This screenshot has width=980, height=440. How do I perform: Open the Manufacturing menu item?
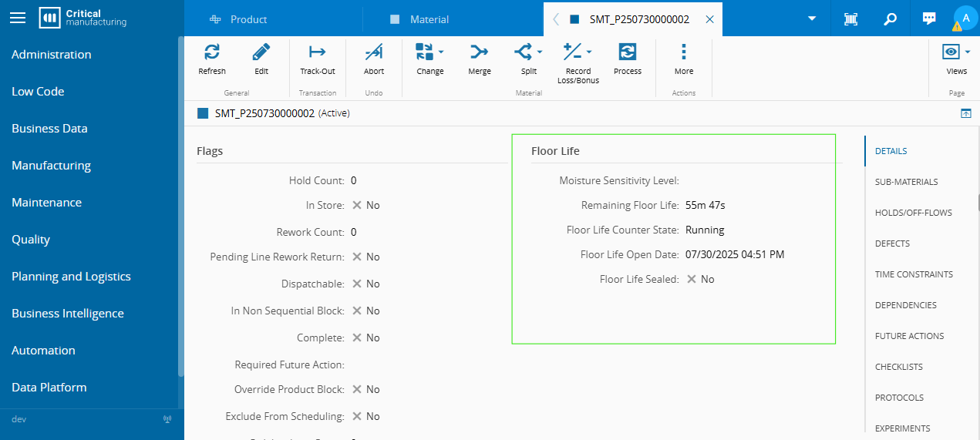(x=51, y=166)
